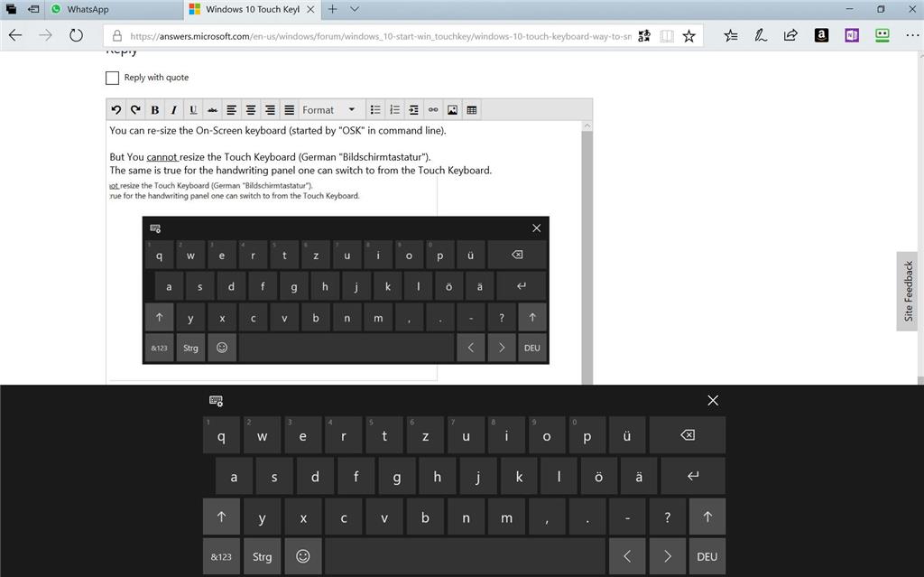Undo the last edit in the reply editor
Viewport: 924px width, 577px height.
[115, 109]
